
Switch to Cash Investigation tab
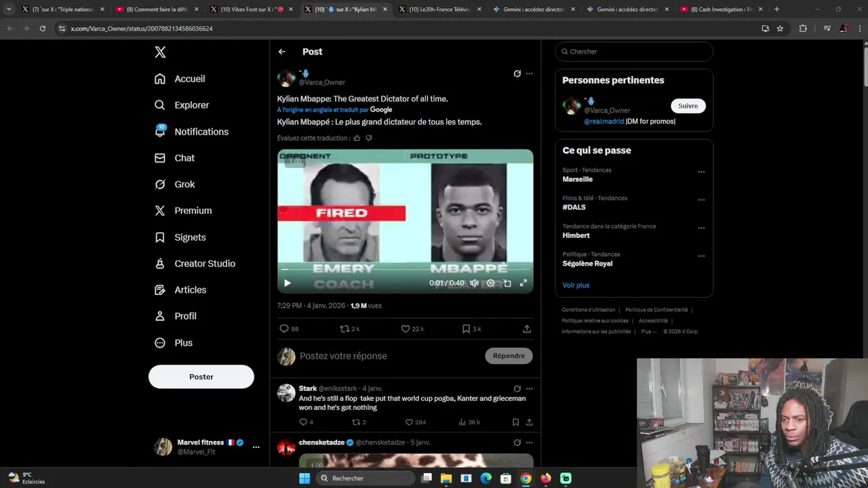click(x=720, y=9)
